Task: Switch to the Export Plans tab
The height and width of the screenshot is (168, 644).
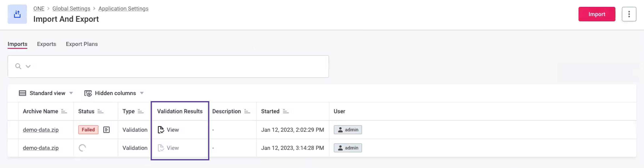Action: click(82, 44)
